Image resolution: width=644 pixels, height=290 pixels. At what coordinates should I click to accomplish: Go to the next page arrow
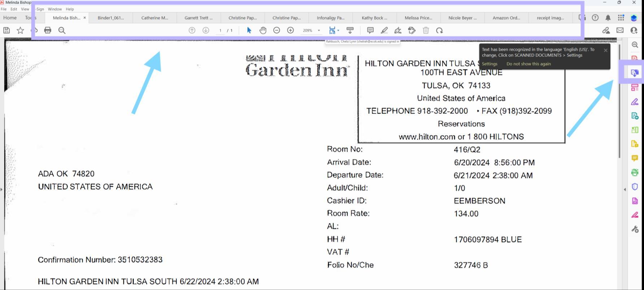click(206, 30)
